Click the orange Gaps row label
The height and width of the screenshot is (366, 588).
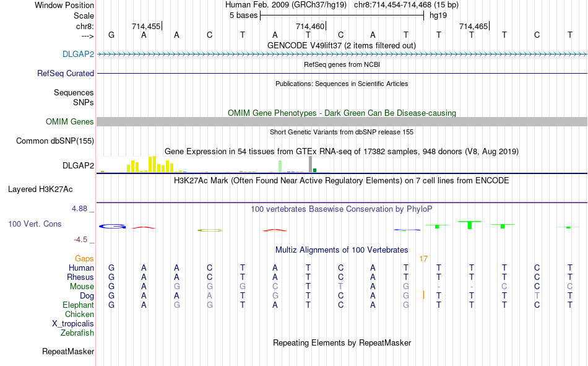pos(84,258)
